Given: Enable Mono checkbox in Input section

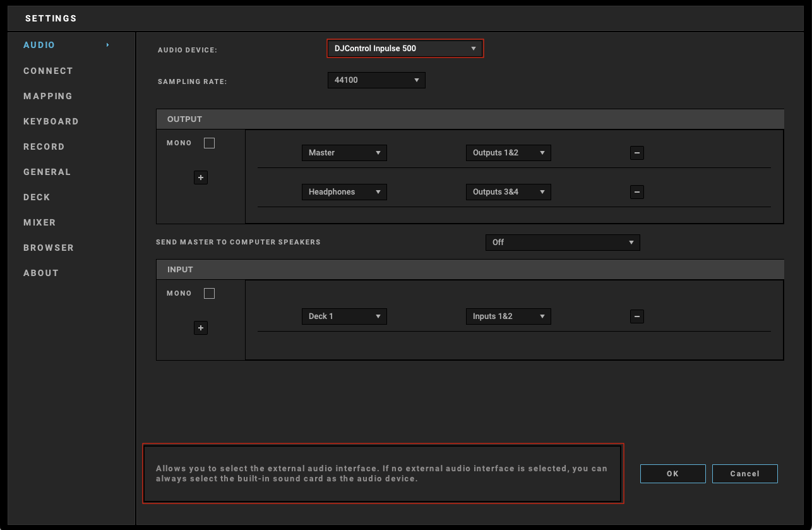Looking at the screenshot, I should (210, 294).
